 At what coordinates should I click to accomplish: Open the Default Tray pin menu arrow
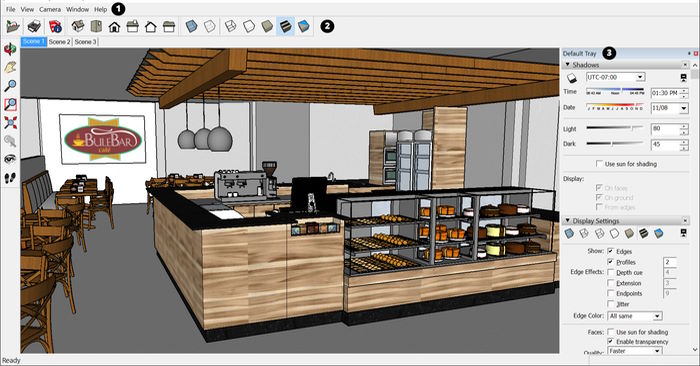[689, 54]
